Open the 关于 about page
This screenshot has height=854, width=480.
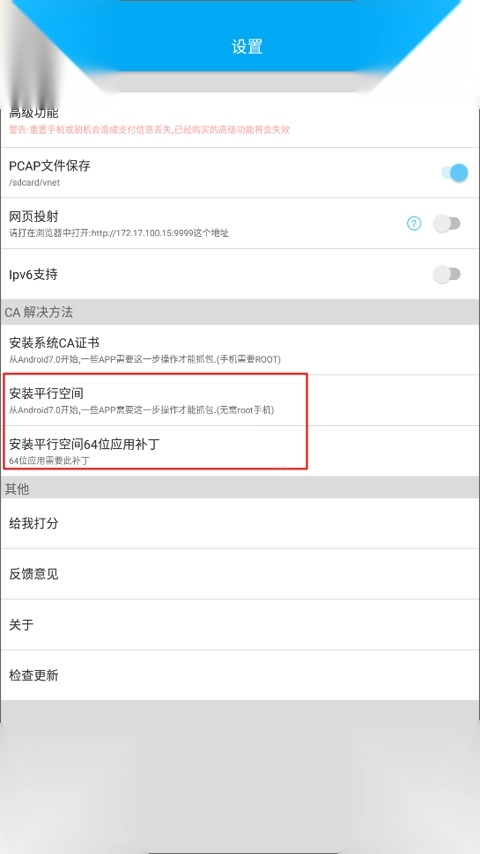240,625
